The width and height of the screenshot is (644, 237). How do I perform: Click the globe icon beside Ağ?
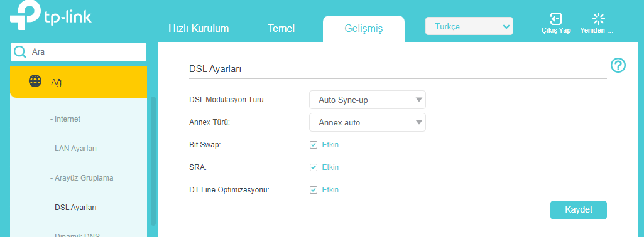(35, 81)
